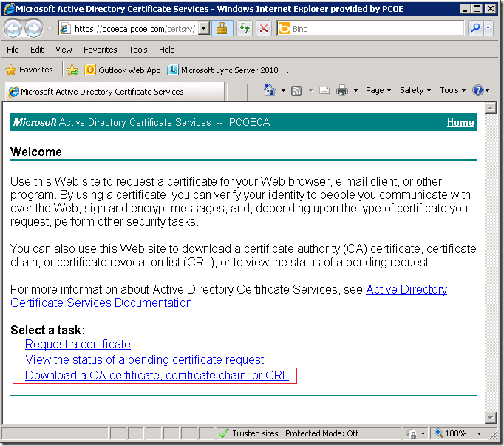Open the Tools command bar menu

tap(452, 90)
